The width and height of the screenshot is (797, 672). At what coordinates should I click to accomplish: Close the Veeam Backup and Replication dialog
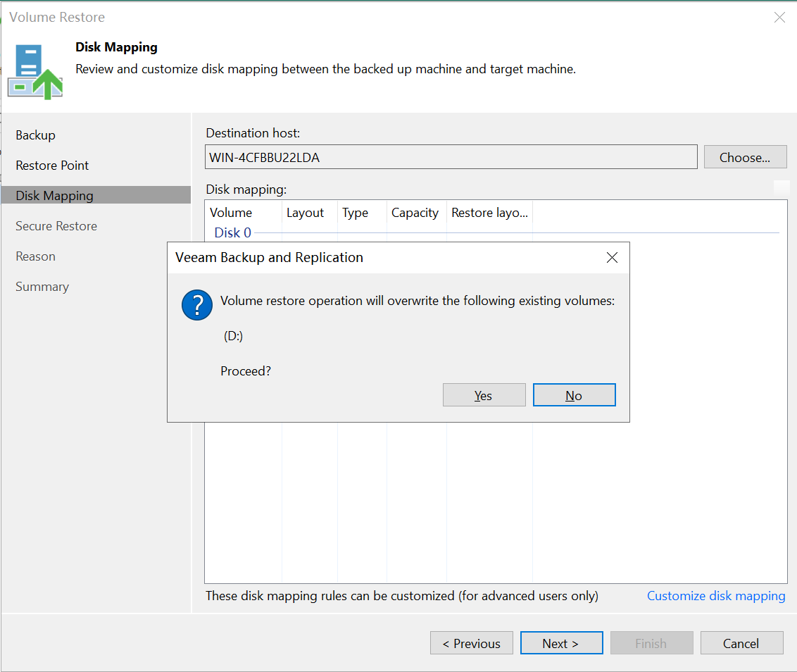click(612, 257)
